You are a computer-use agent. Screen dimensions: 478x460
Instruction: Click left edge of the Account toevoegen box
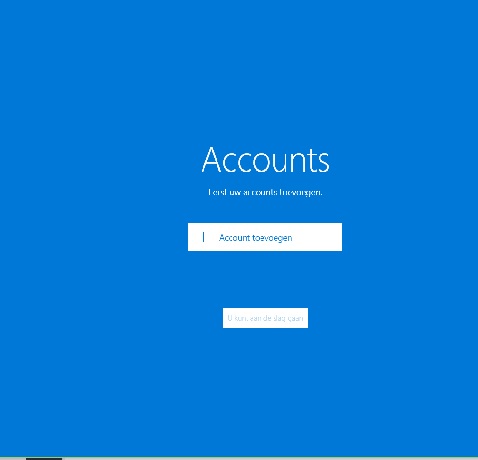click(189, 237)
